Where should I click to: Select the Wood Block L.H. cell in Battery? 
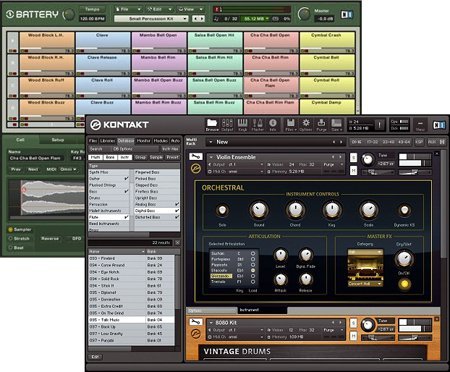tap(47, 42)
